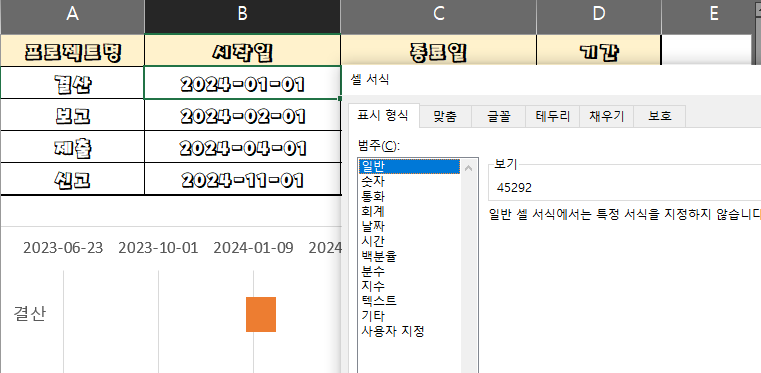Select 일반 in the category list

click(x=409, y=166)
